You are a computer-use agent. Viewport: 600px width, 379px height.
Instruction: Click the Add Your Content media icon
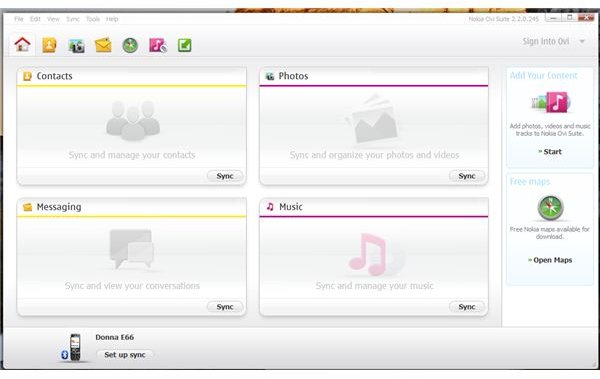point(551,103)
